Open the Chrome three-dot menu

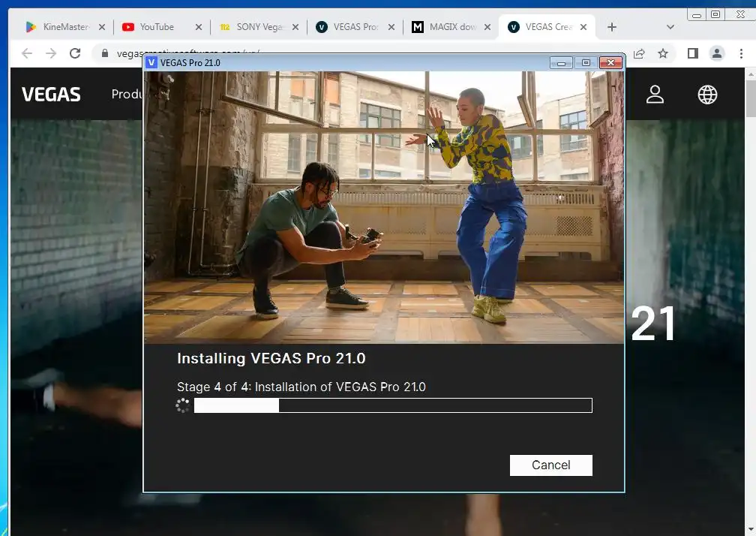[x=741, y=53]
